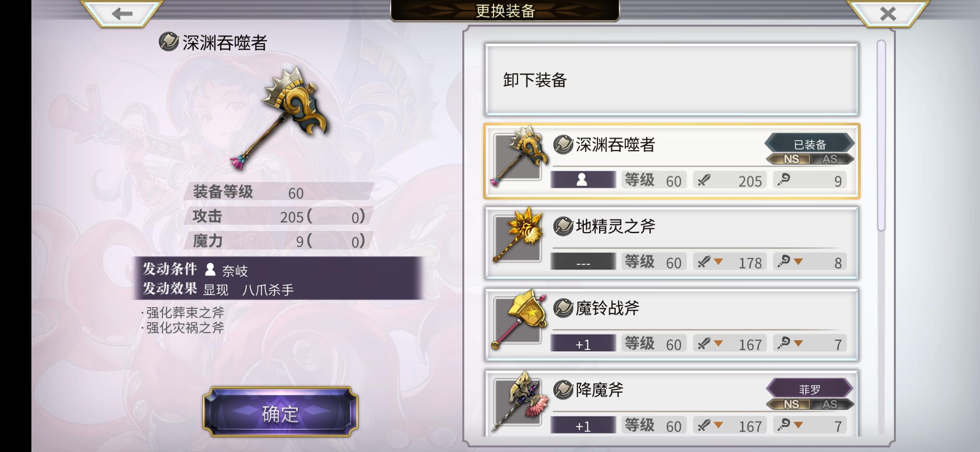Choose the 卸下装备 unequip option
Image resolution: width=980 pixels, height=452 pixels.
point(671,80)
